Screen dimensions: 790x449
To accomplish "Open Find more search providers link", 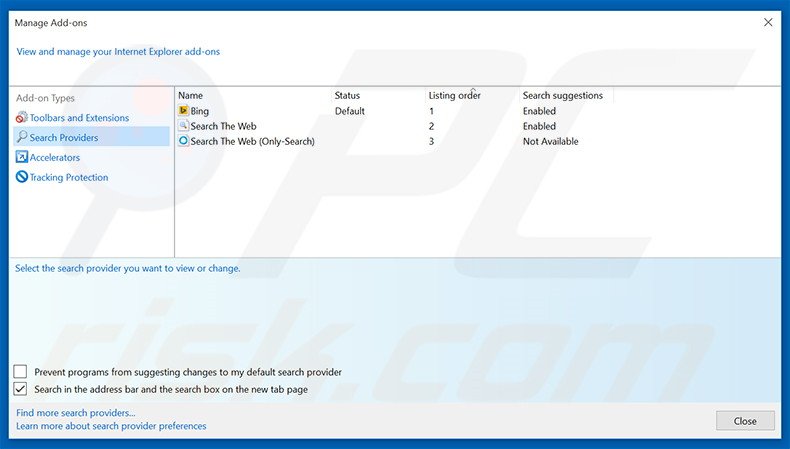I will tap(76, 413).
